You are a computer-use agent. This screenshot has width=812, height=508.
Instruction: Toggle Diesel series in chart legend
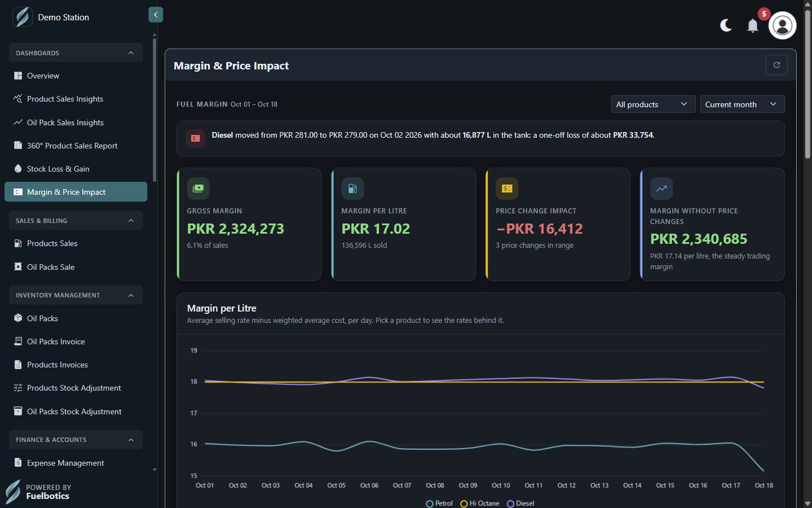[x=520, y=503]
